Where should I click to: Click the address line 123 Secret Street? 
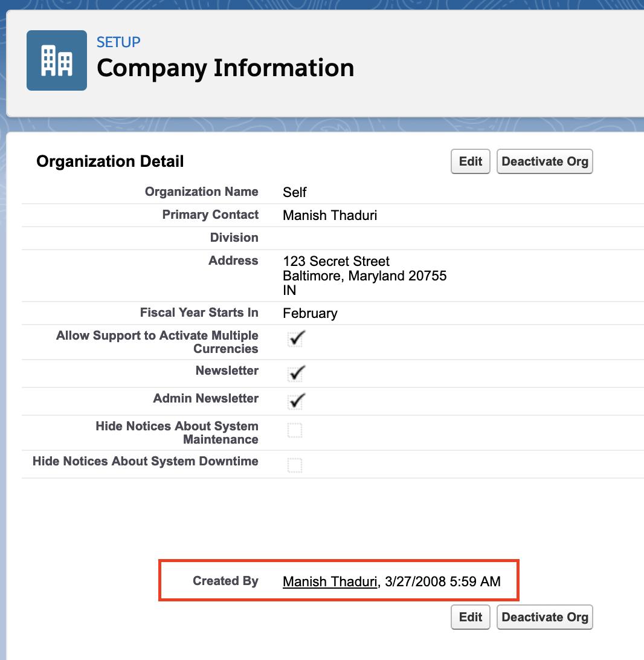336,261
